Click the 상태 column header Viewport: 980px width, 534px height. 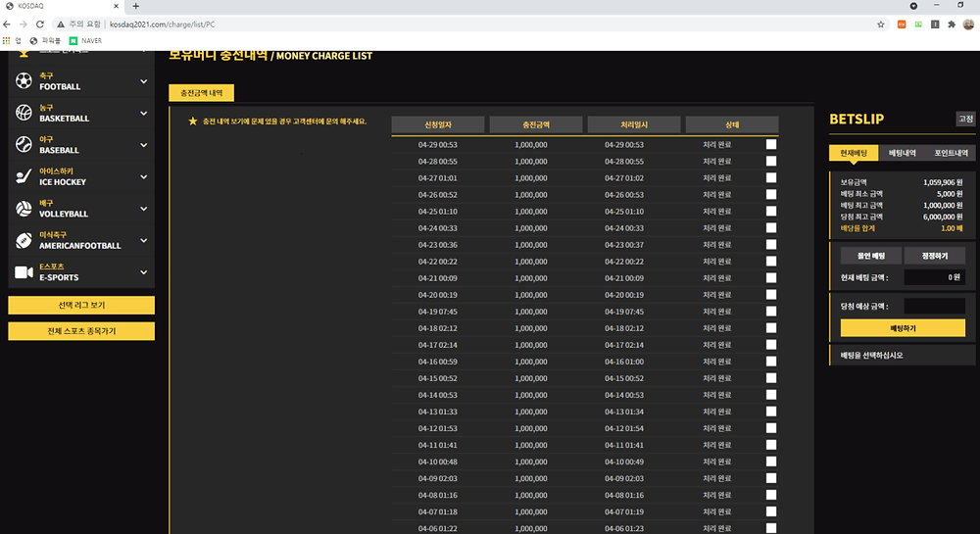tap(732, 124)
